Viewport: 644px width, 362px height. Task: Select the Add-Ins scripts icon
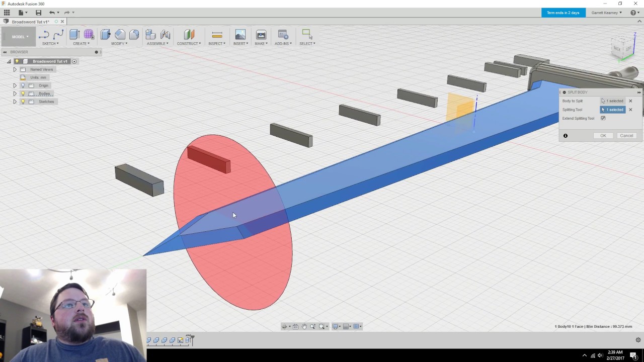[283, 34]
